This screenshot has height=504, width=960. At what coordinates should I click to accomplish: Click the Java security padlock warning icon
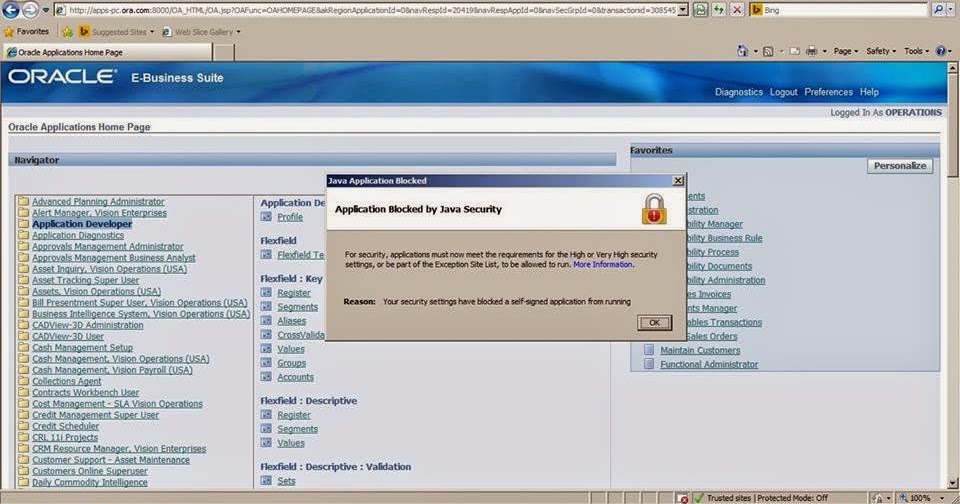coord(654,209)
